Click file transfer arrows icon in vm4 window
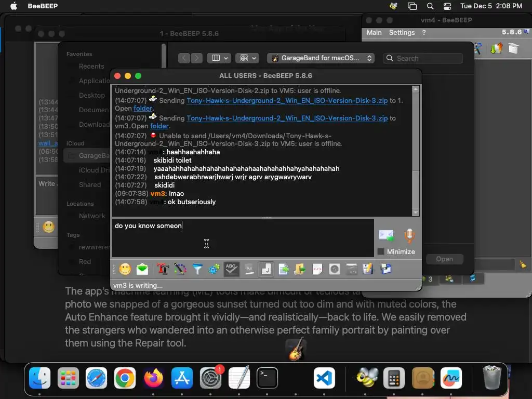This screenshot has height=399, width=532. pyautogui.click(x=496, y=48)
